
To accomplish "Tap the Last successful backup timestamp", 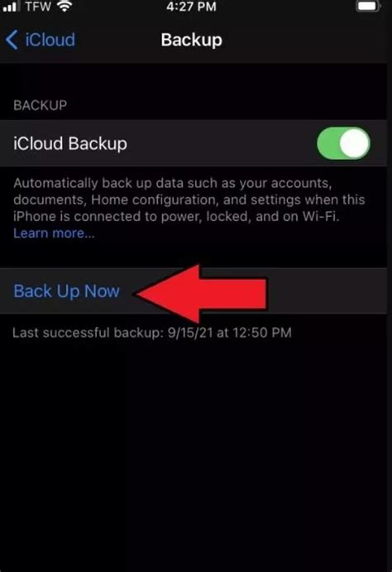I will tap(152, 333).
